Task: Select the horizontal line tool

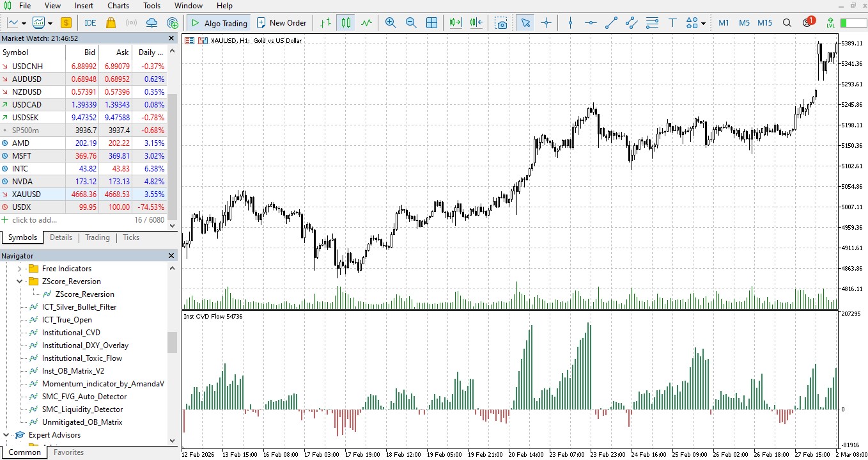Action: click(590, 22)
